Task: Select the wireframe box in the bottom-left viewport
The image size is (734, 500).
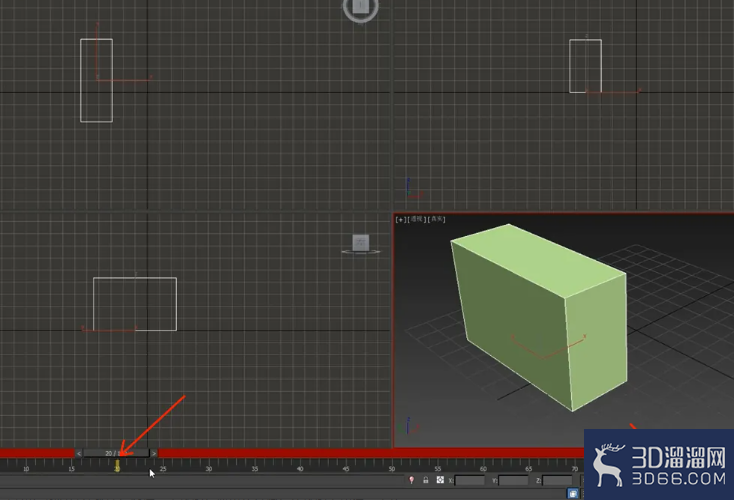Action: point(135,304)
